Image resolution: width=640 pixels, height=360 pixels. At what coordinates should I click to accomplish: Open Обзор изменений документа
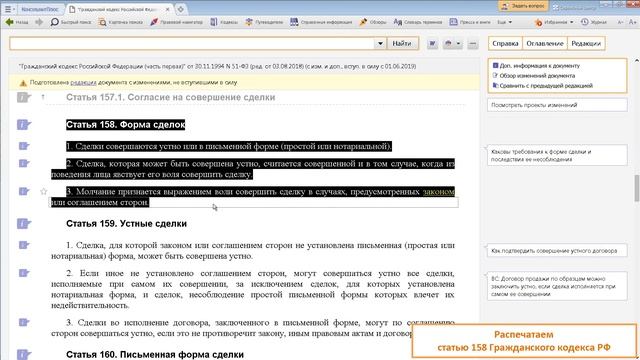coord(533,76)
